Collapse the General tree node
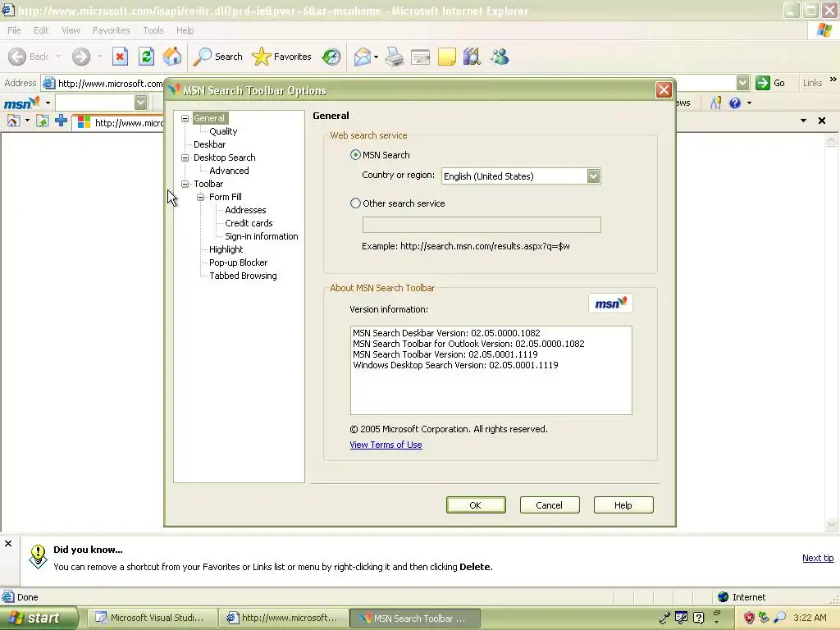Viewport: 840px width, 630px height. pos(185,118)
